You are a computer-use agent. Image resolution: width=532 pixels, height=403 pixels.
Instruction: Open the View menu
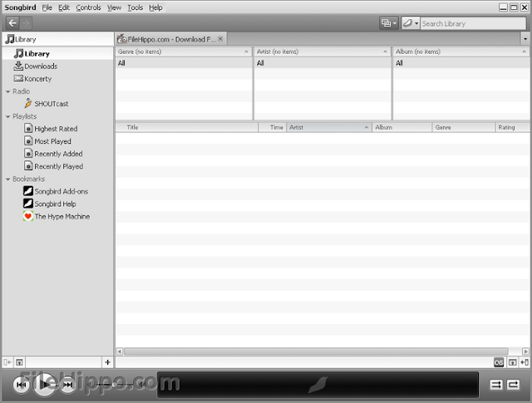[114, 7]
